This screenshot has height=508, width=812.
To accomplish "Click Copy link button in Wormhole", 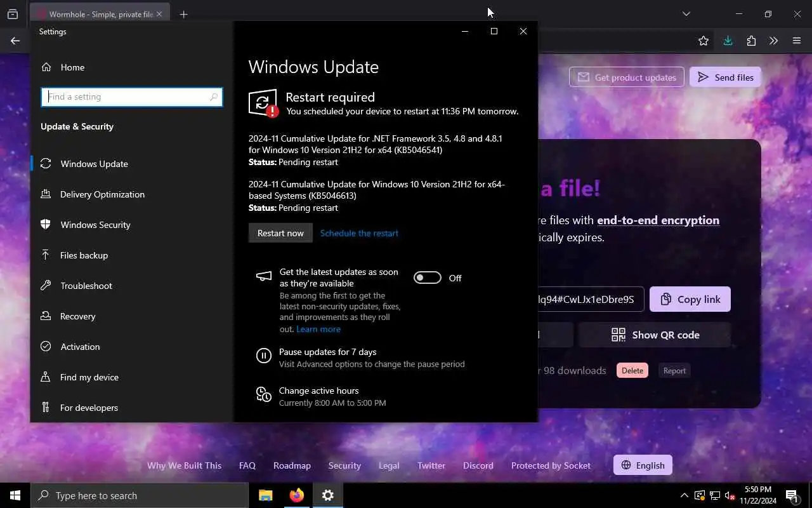I will click(x=690, y=299).
